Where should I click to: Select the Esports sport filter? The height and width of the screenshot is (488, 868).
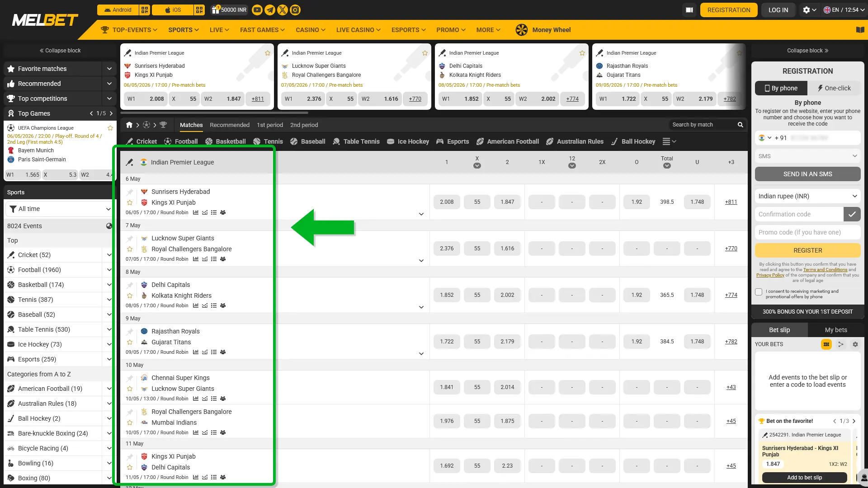tap(453, 141)
